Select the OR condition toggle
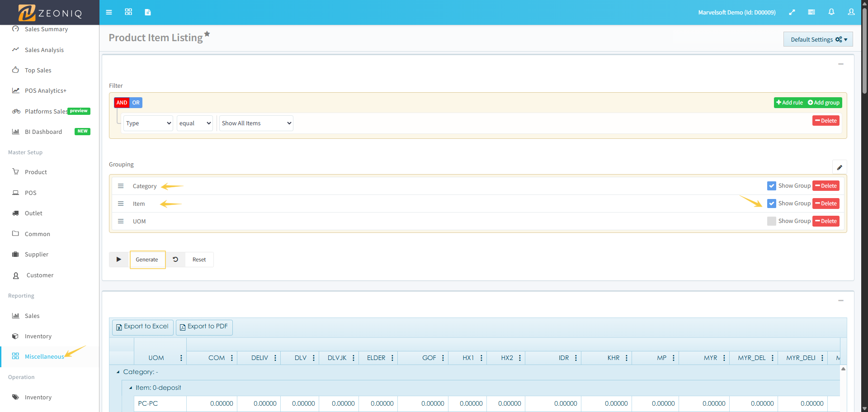 pyautogui.click(x=136, y=103)
